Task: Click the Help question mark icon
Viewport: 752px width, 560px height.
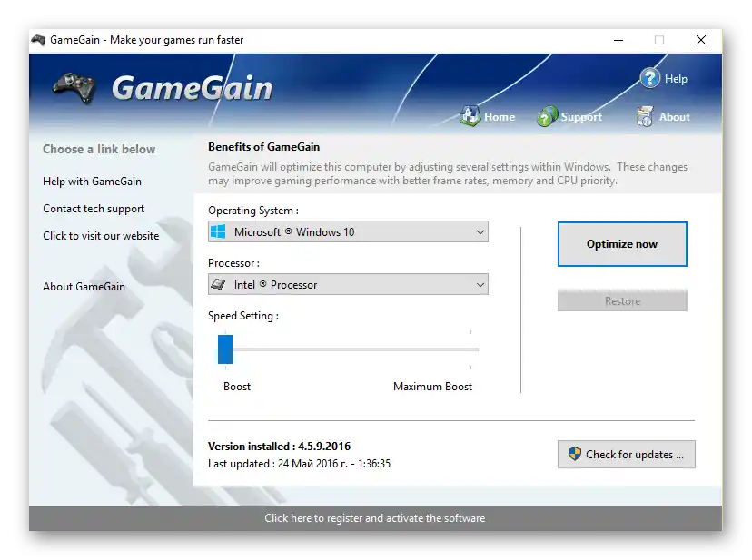Action: coord(650,78)
